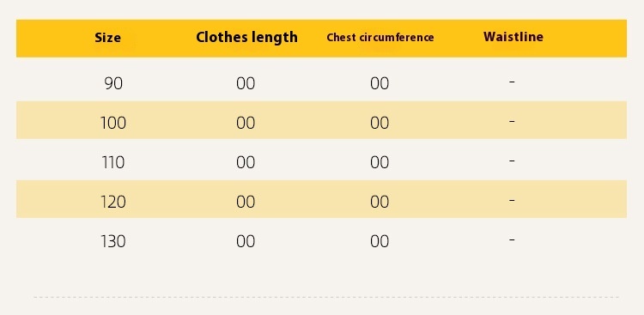Select the size 100 cell
644x315 pixels.
coord(113,123)
